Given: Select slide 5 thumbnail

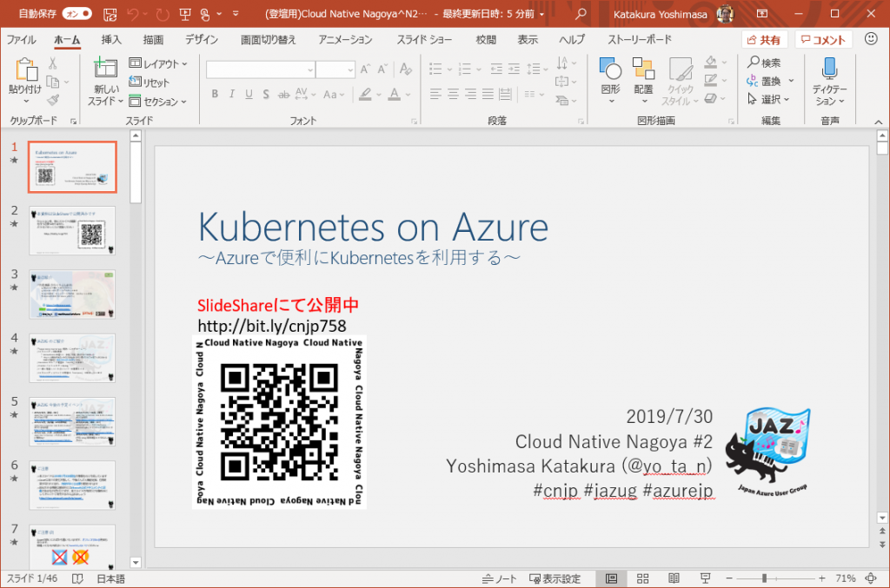Looking at the screenshot, I should [x=72, y=421].
